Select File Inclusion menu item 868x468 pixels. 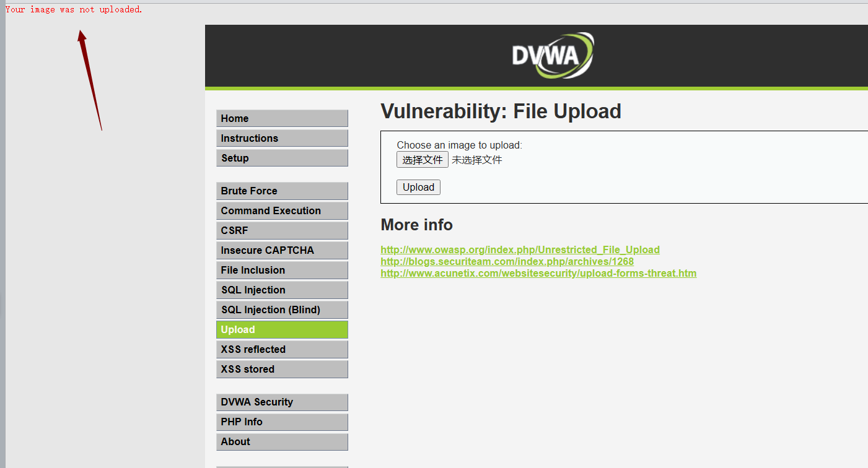coord(282,270)
